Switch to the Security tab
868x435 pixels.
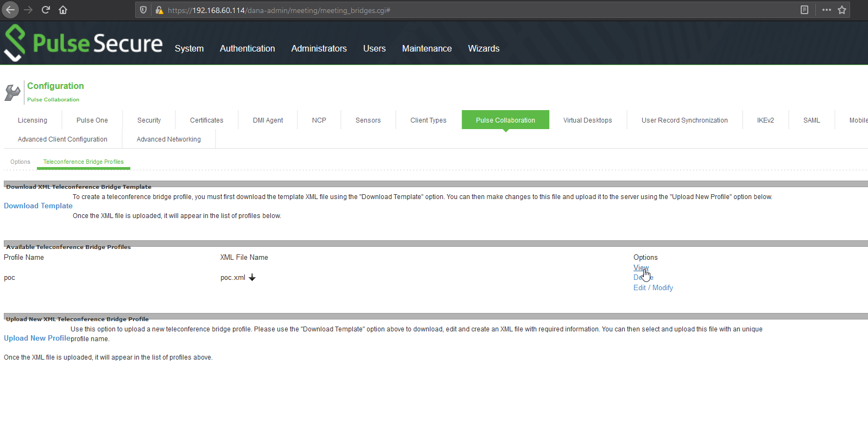149,120
